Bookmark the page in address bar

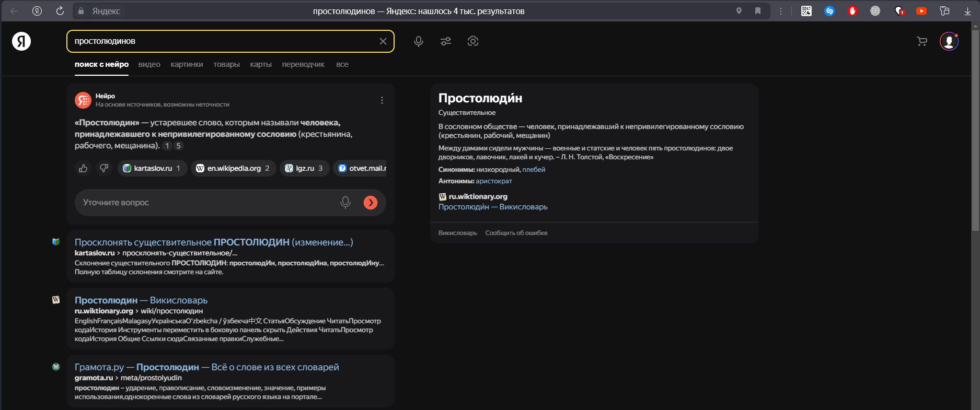click(757, 11)
